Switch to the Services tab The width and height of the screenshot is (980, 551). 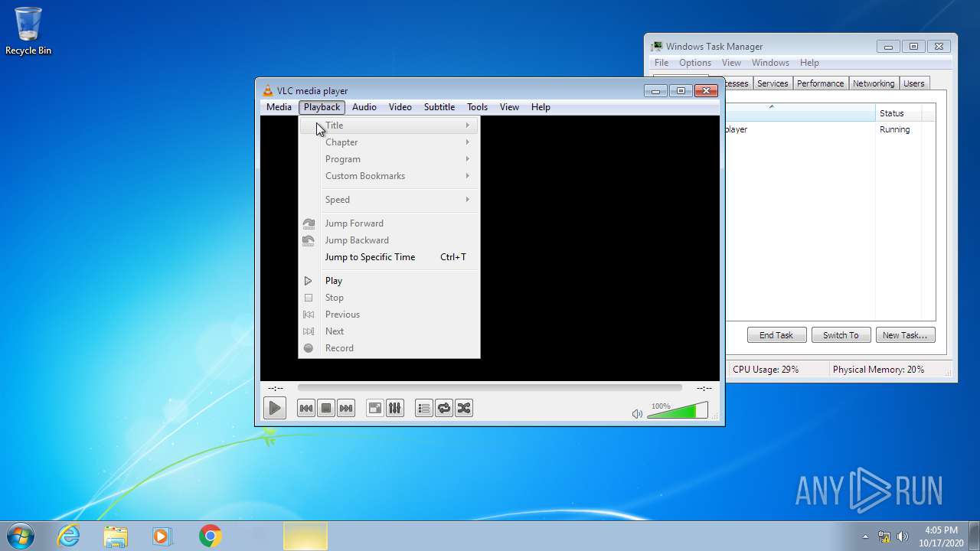[773, 83]
